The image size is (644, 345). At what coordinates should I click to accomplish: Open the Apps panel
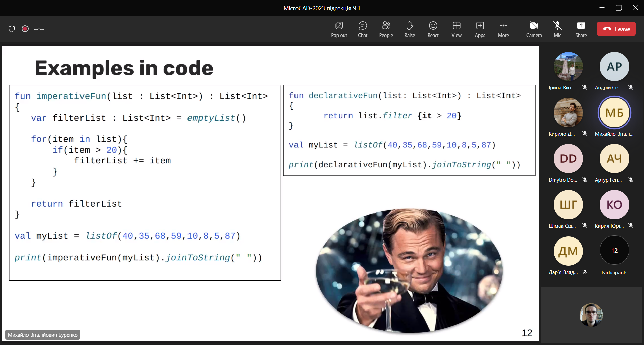coord(480,29)
